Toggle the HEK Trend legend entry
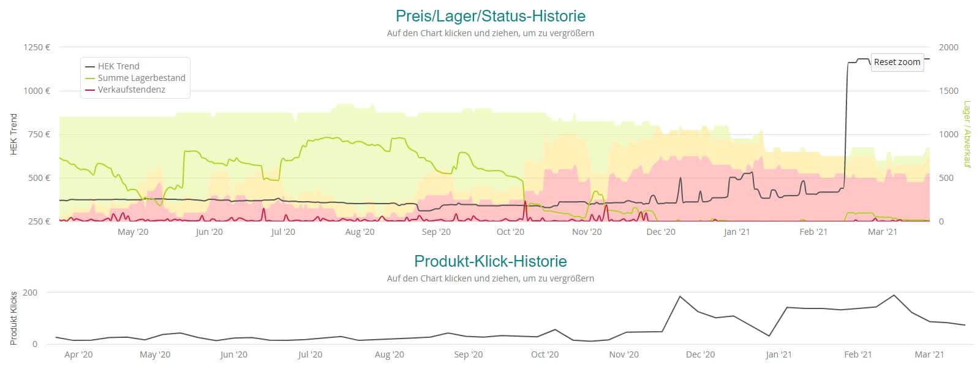Image resolution: width=980 pixels, height=371 pixels. pos(118,66)
